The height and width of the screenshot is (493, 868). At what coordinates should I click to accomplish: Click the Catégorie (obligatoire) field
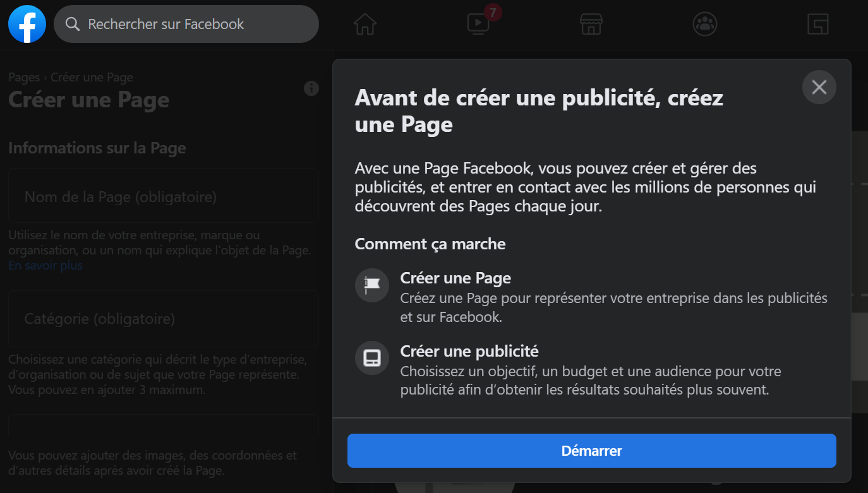point(164,319)
